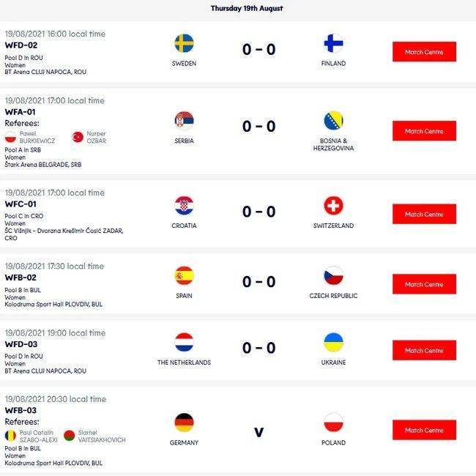The width and height of the screenshot is (476, 476).
Task: Click the Spain flag icon
Action: pos(184,275)
